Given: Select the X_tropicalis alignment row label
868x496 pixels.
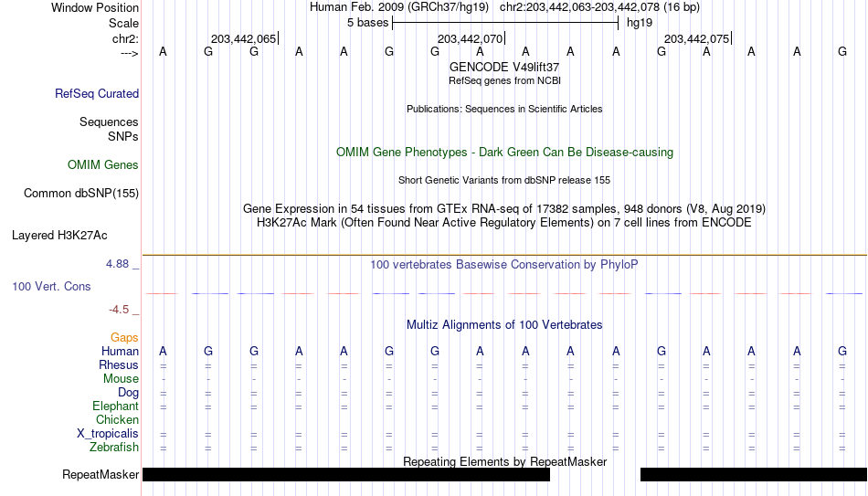Looking at the screenshot, I should pyautogui.click(x=108, y=434).
